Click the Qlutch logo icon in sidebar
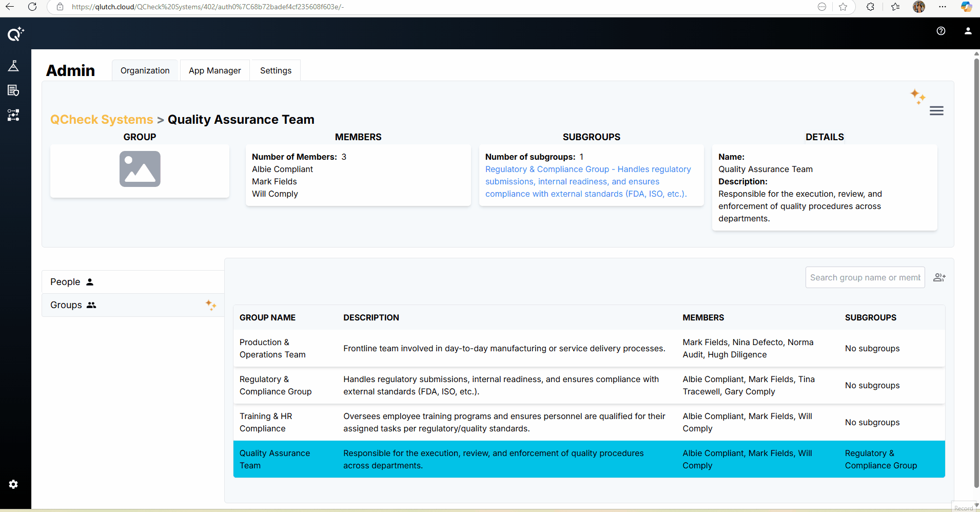The height and width of the screenshot is (512, 980). pyautogui.click(x=15, y=34)
